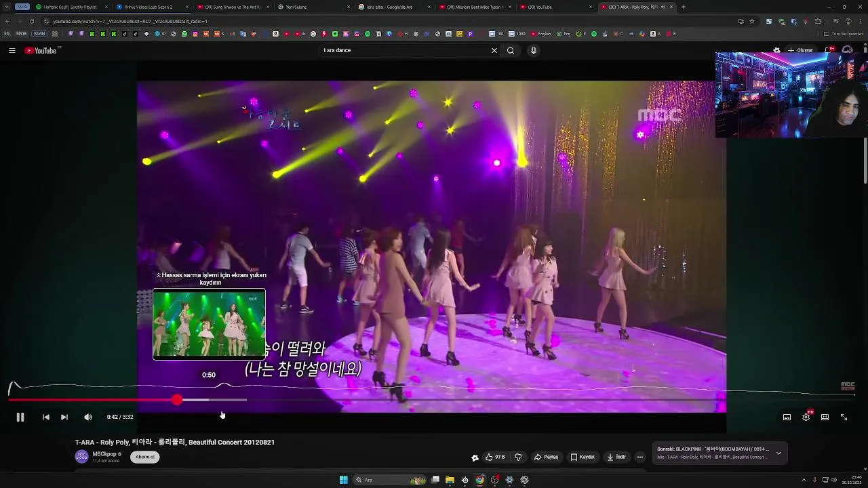Open the Oluştur create menu

[x=801, y=50]
